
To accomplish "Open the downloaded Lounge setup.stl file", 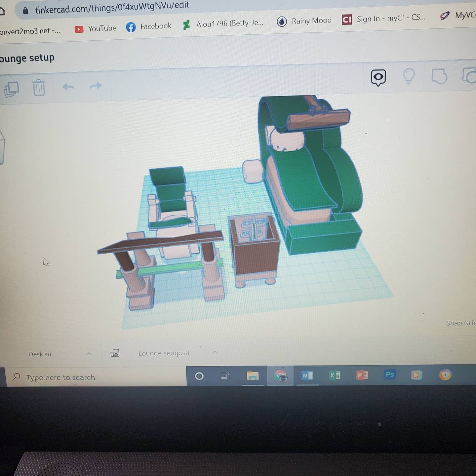I will tap(164, 353).
